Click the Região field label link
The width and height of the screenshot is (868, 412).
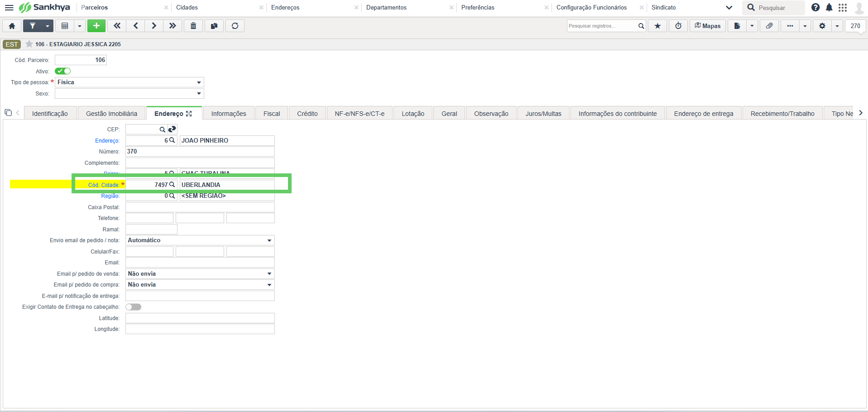[x=110, y=196]
